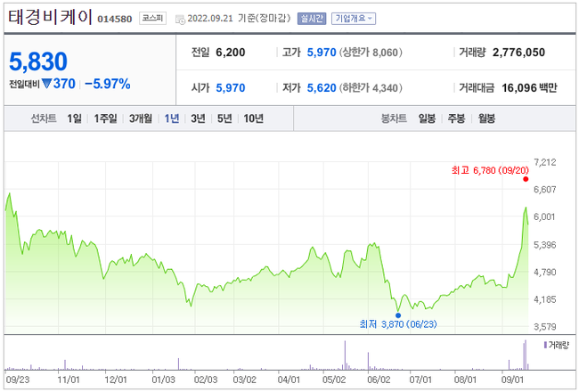Select the 10년 line chart tab

click(x=253, y=118)
